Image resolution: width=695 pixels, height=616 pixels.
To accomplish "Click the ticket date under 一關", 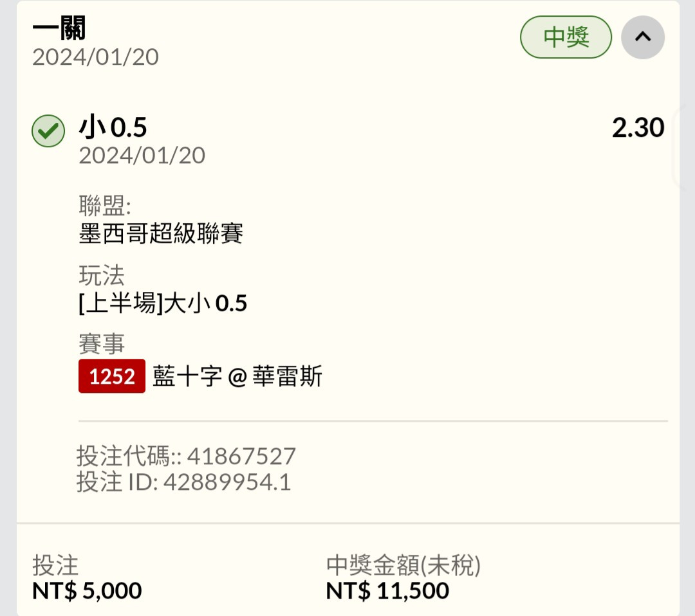I will pyautogui.click(x=96, y=57).
